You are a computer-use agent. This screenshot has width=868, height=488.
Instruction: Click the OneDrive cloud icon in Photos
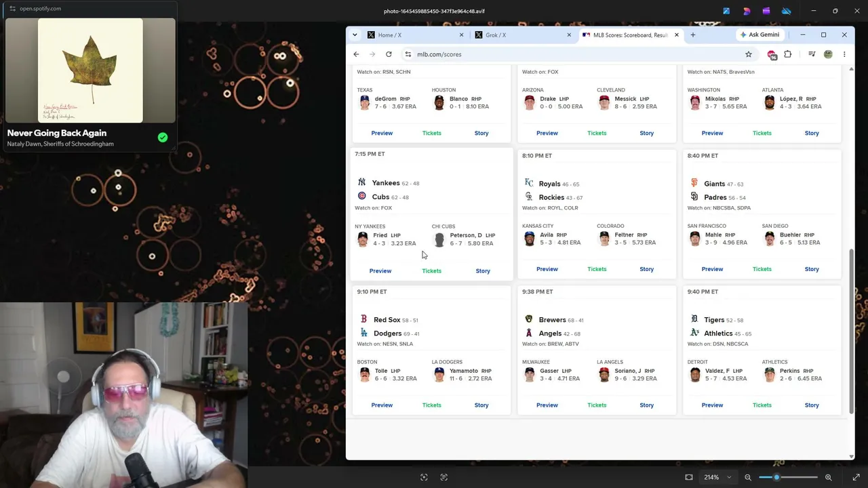(x=786, y=11)
